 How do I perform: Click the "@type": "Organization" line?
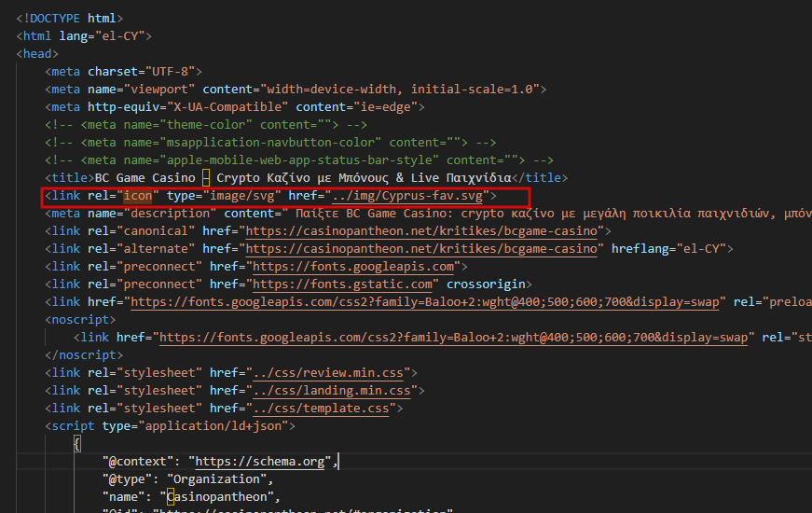(x=187, y=479)
